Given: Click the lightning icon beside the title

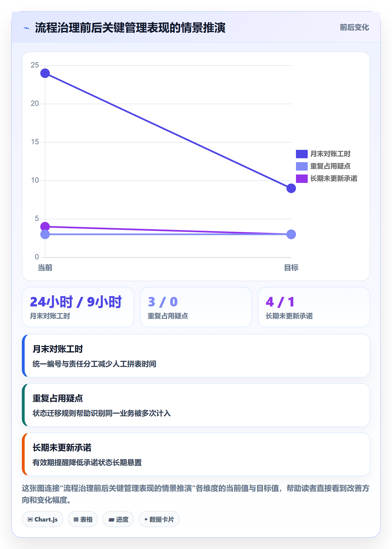Looking at the screenshot, I should click(27, 28).
